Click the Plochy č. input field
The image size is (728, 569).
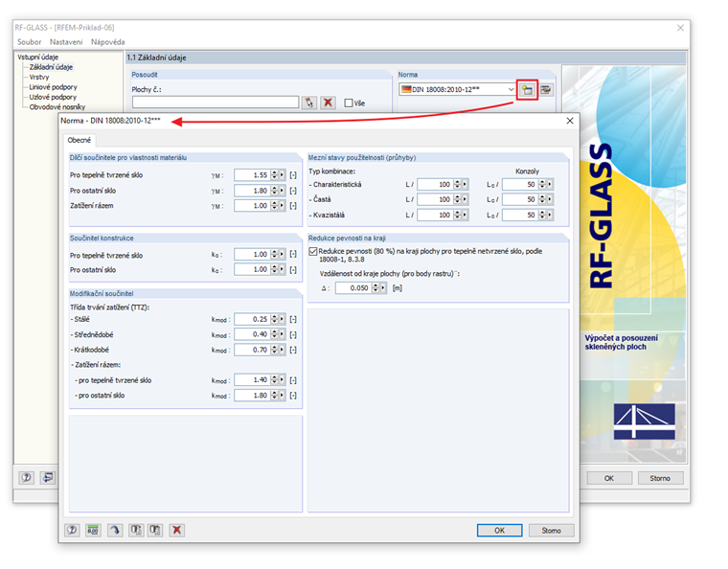(216, 102)
